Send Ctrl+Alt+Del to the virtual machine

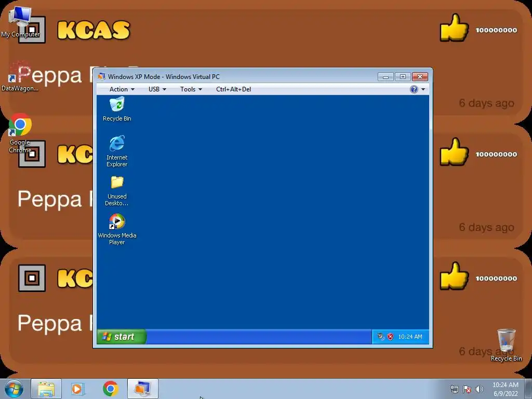coord(233,89)
